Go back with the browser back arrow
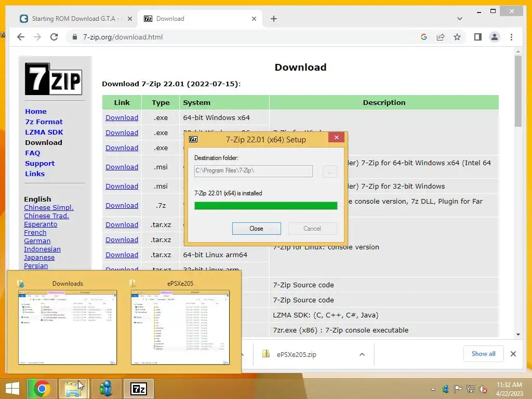The image size is (532, 399). point(21,37)
